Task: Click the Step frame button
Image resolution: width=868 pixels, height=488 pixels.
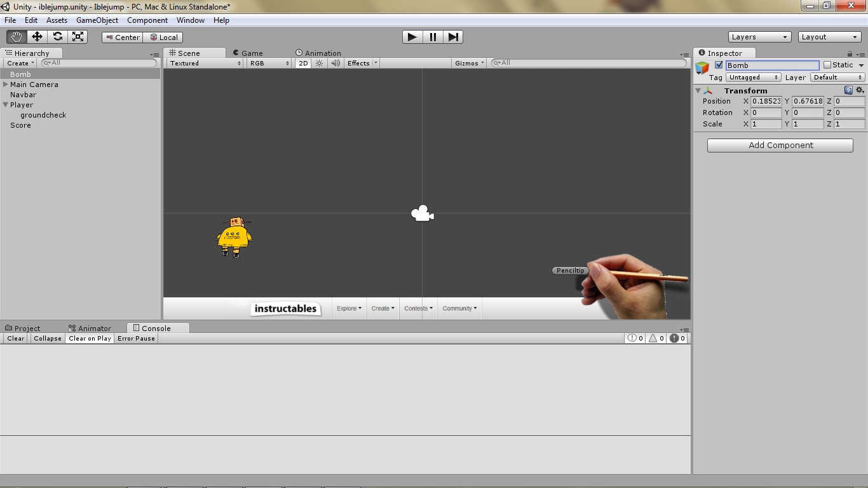Action: coord(453,37)
